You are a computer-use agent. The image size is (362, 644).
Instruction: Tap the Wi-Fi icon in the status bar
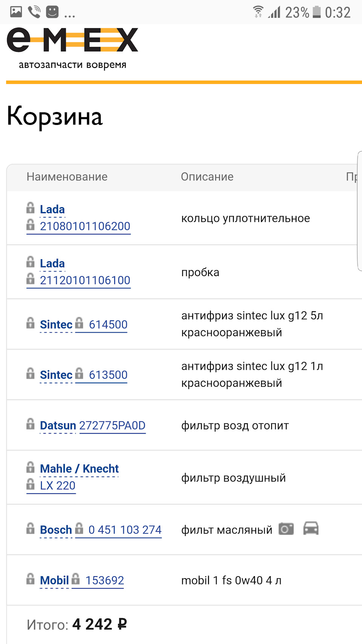point(258,12)
